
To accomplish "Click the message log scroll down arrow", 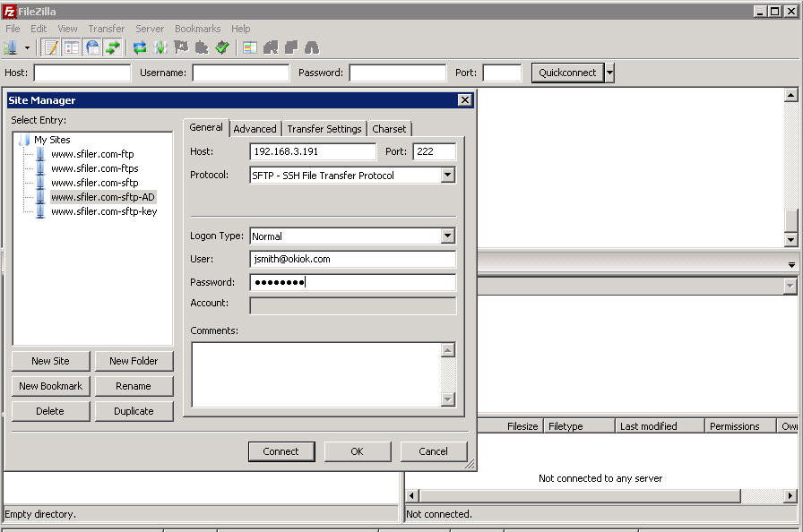I will 791,239.
